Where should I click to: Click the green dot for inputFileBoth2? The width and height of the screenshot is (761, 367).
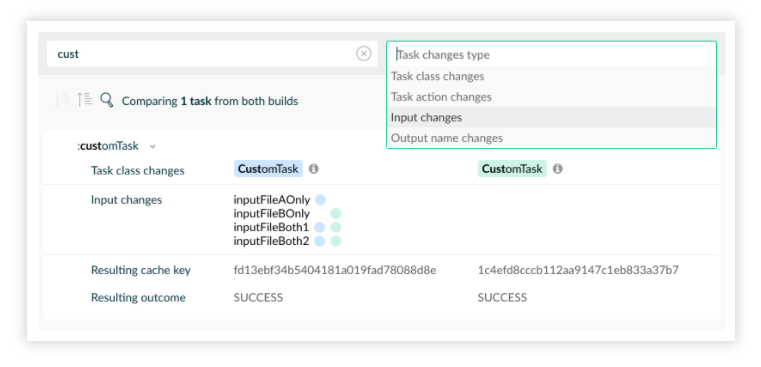click(336, 241)
